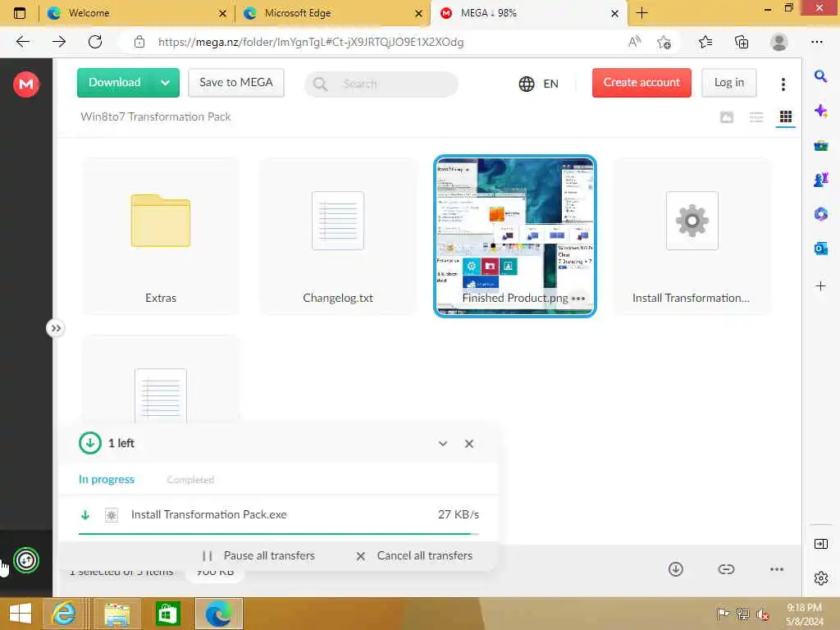Close the Welcome tab
Viewport: 840px width, 630px height.
[x=223, y=13]
